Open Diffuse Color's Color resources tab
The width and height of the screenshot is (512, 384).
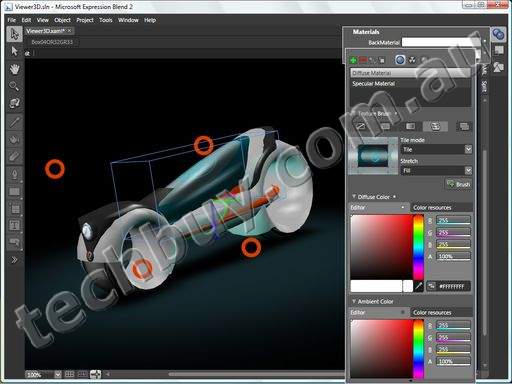click(x=441, y=207)
